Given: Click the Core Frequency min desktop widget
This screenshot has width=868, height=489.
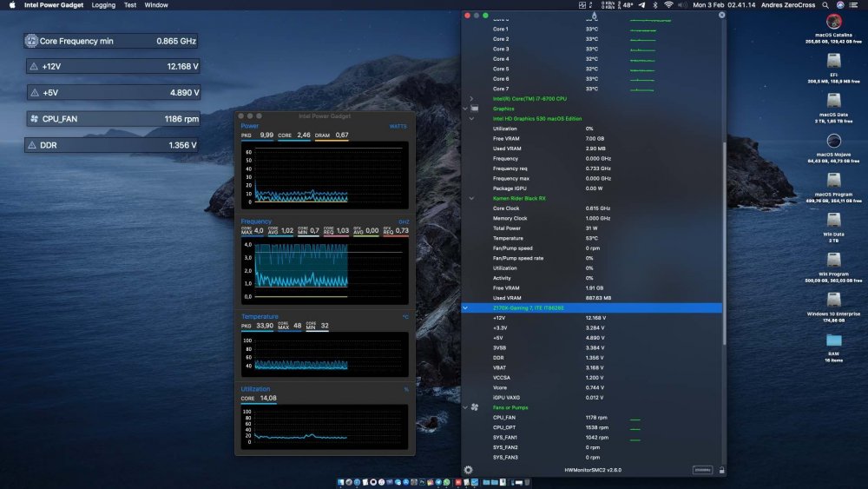Looking at the screenshot, I should 111,41.
